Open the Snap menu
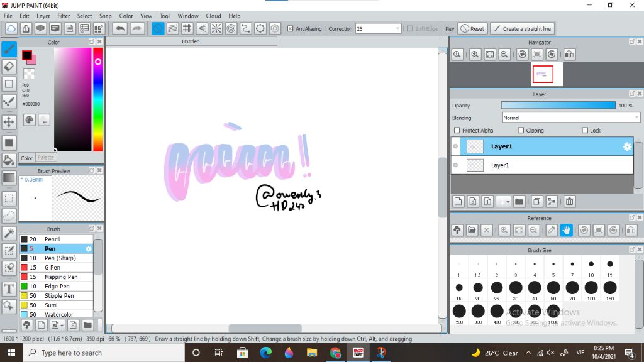The image size is (644, 362). (105, 16)
